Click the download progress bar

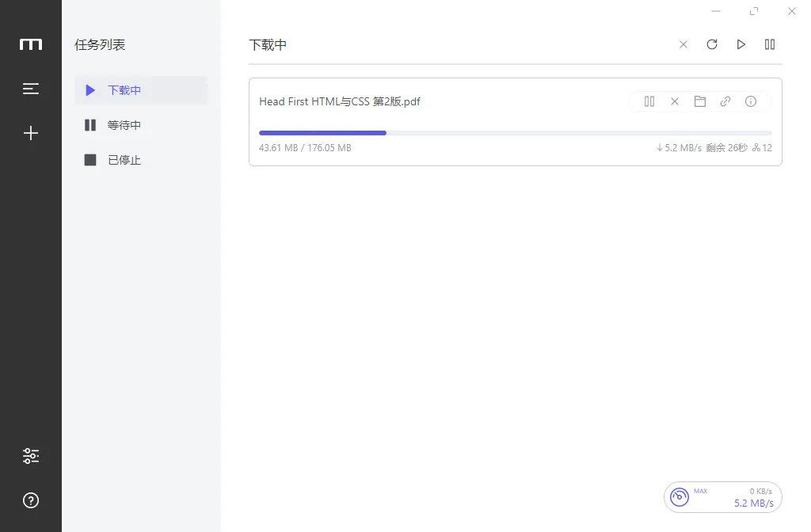(x=515, y=133)
